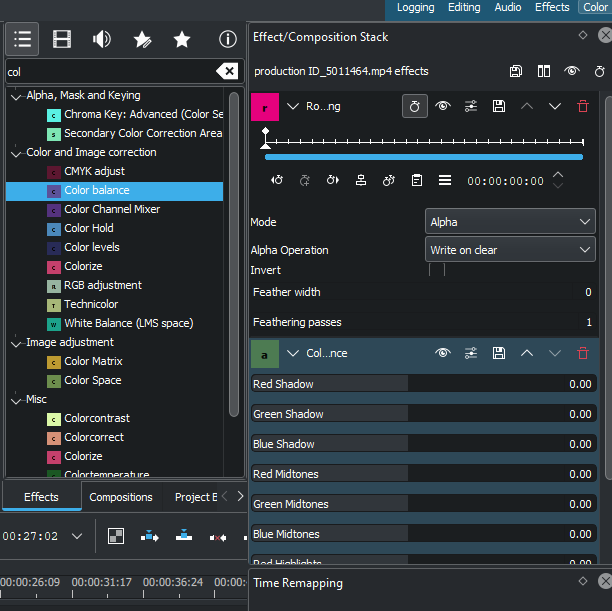Show audio effects only

pos(102,39)
